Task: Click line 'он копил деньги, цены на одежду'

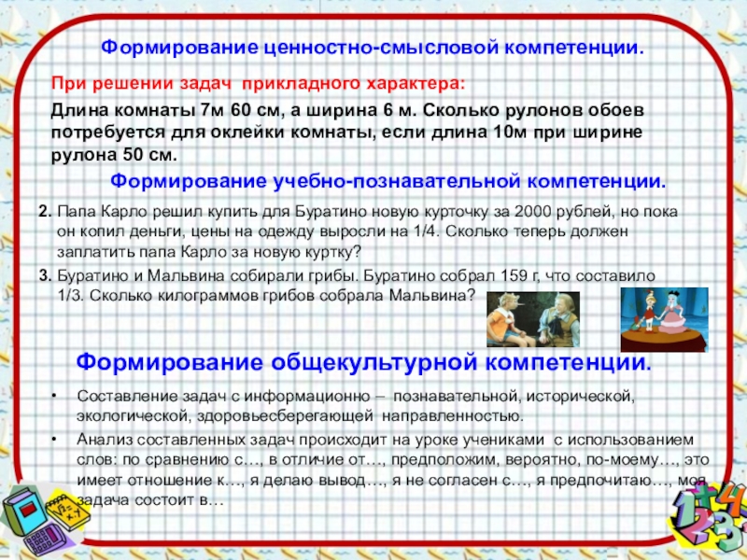Action: coord(343,231)
